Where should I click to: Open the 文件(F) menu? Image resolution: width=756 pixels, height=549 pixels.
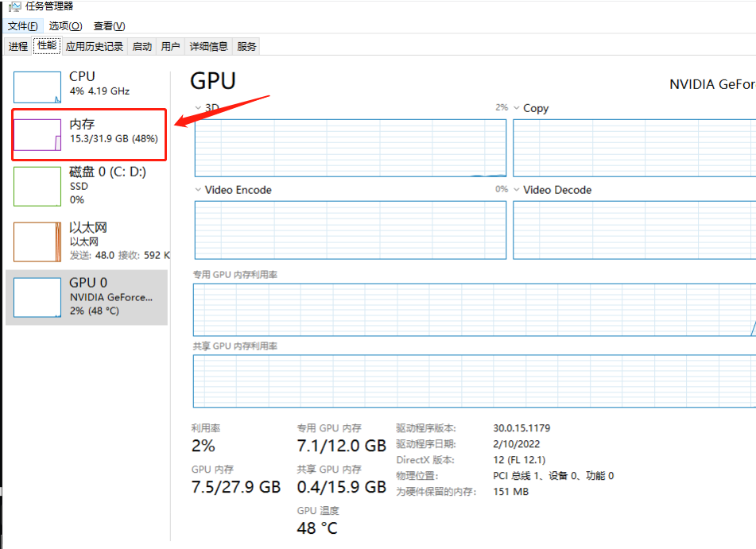22,26
